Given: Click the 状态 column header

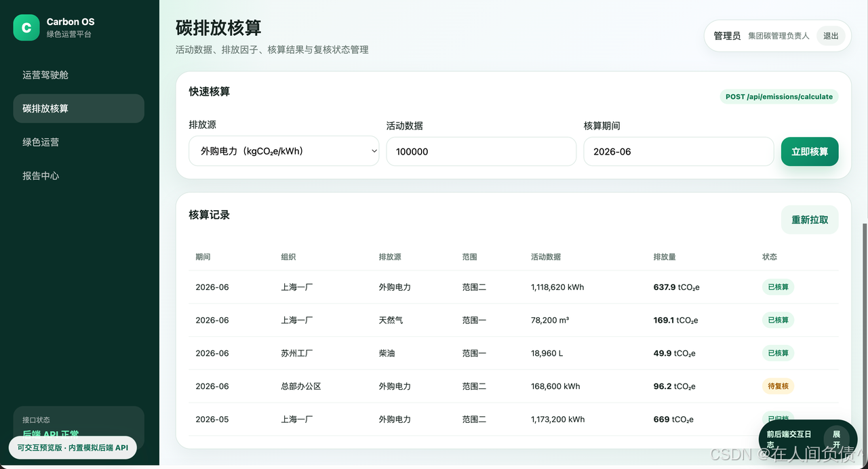Looking at the screenshot, I should click(770, 257).
